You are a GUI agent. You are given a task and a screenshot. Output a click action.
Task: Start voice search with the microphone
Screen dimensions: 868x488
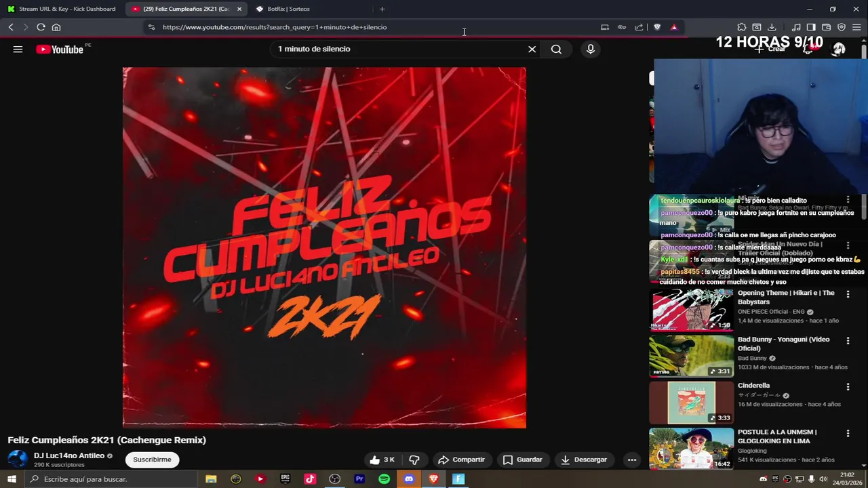click(591, 49)
